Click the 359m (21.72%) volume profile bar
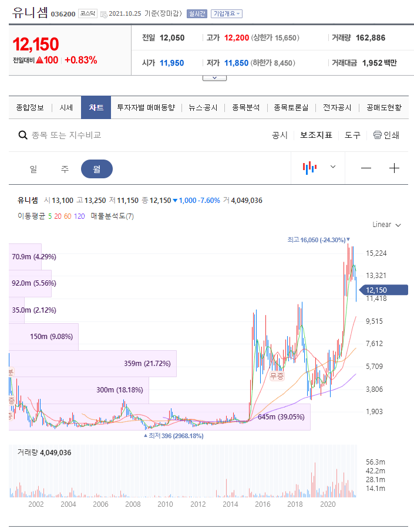 93,364
